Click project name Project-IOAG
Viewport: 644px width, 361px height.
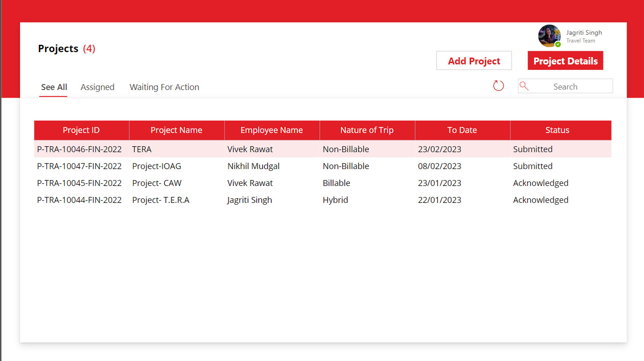pos(157,166)
